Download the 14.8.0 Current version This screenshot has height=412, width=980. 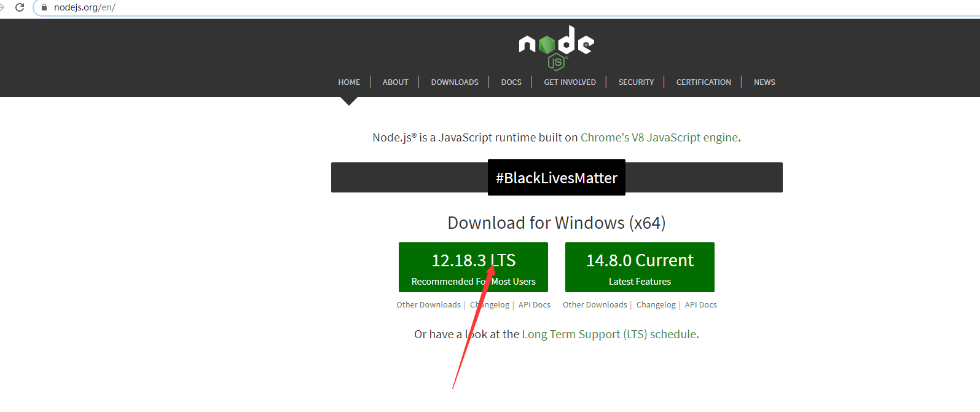pyautogui.click(x=640, y=267)
